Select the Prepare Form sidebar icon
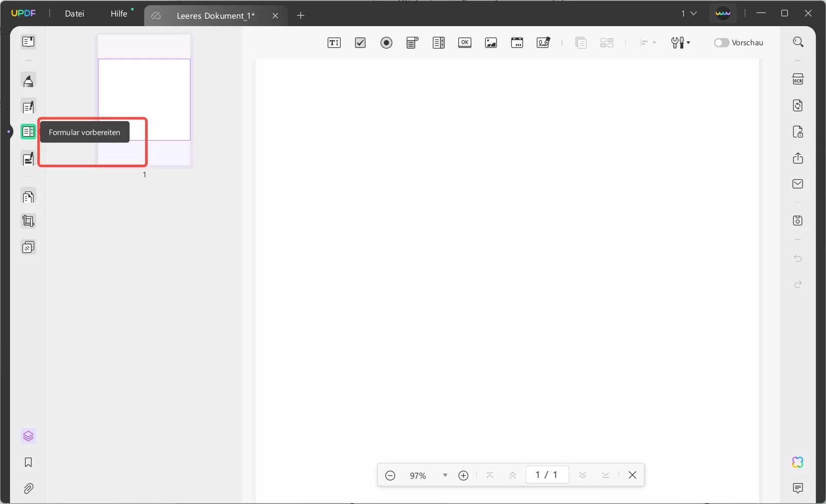Image resolution: width=826 pixels, height=504 pixels. click(x=28, y=132)
